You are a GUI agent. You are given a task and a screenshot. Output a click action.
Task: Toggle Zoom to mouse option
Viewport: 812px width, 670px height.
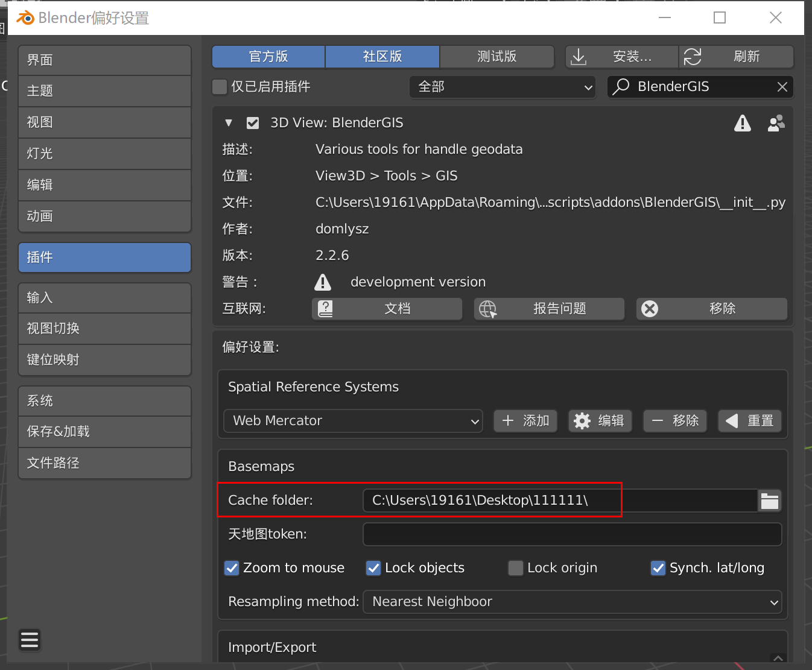tap(232, 568)
